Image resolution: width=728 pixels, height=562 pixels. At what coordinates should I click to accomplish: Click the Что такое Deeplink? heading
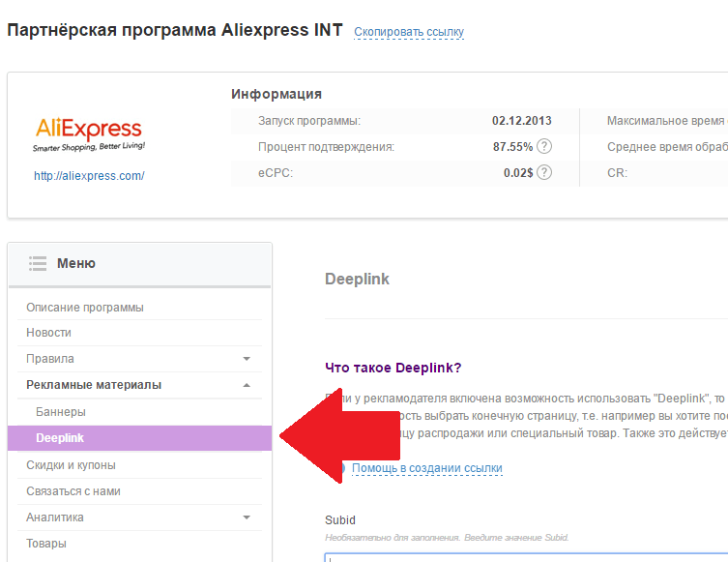393,368
